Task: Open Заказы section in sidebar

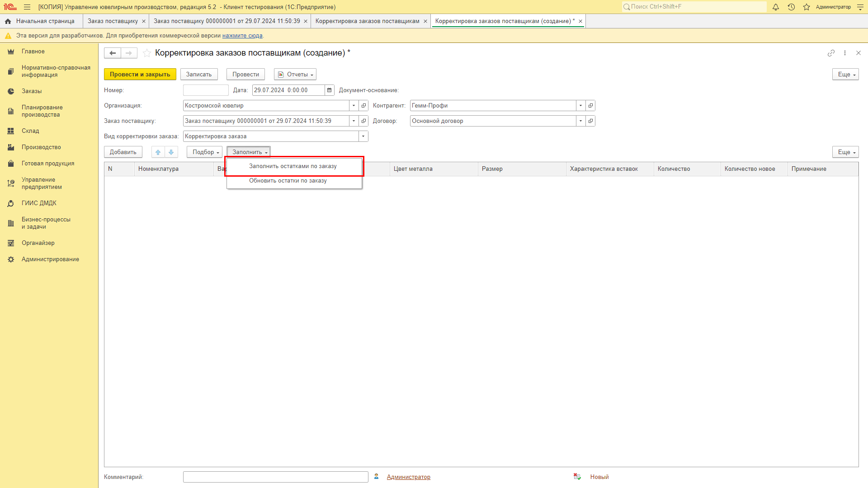Action: tap(32, 91)
